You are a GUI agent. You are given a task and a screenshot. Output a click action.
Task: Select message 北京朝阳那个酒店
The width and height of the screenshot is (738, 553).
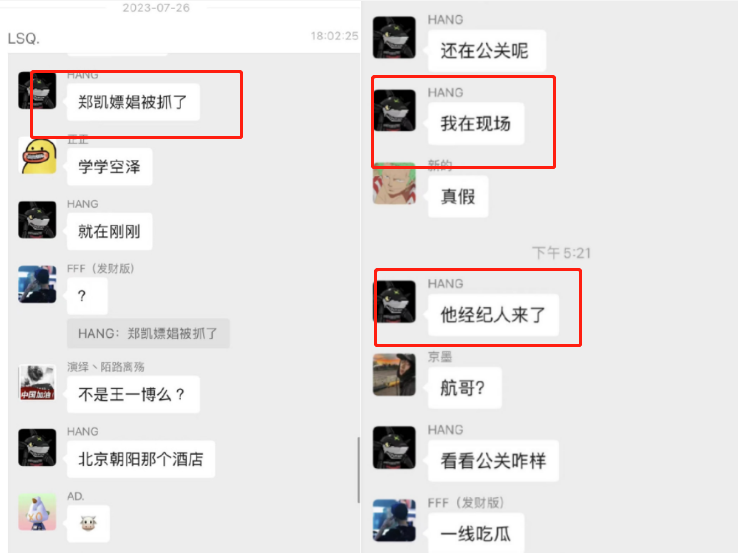[141, 459]
